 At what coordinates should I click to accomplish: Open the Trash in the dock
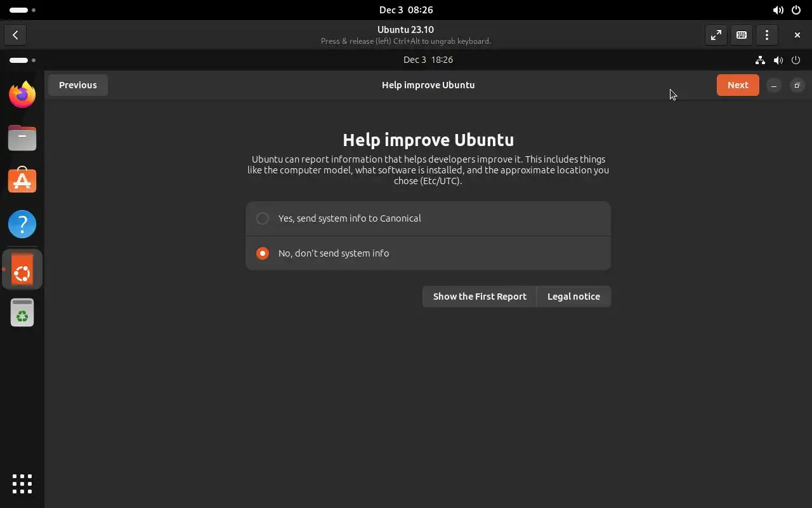coord(22,313)
